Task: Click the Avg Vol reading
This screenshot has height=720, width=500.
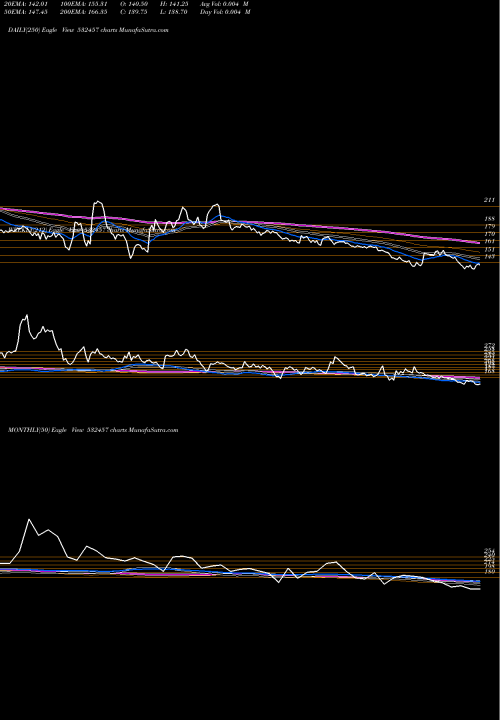Action: click(225, 4)
